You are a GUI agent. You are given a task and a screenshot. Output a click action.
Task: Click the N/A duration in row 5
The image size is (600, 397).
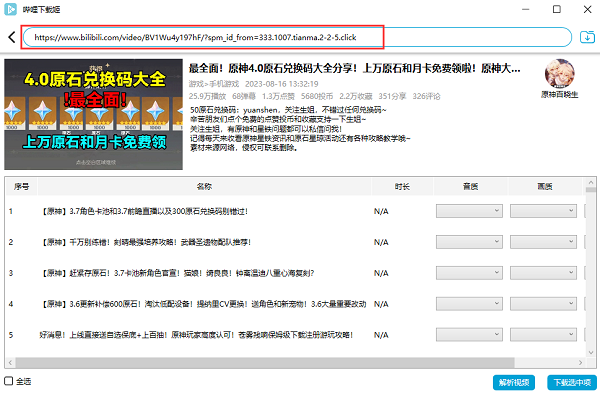(381, 335)
